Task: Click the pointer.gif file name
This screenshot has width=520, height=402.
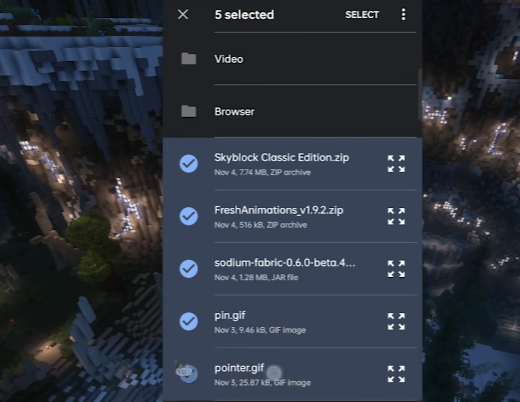Action: pos(239,368)
